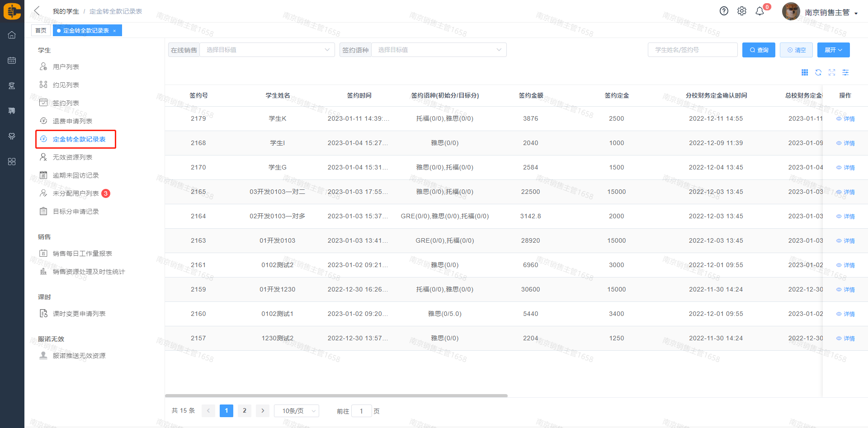Click the horizontal table scrollbar
Viewport: 868px width, 428px height.
coord(336,395)
